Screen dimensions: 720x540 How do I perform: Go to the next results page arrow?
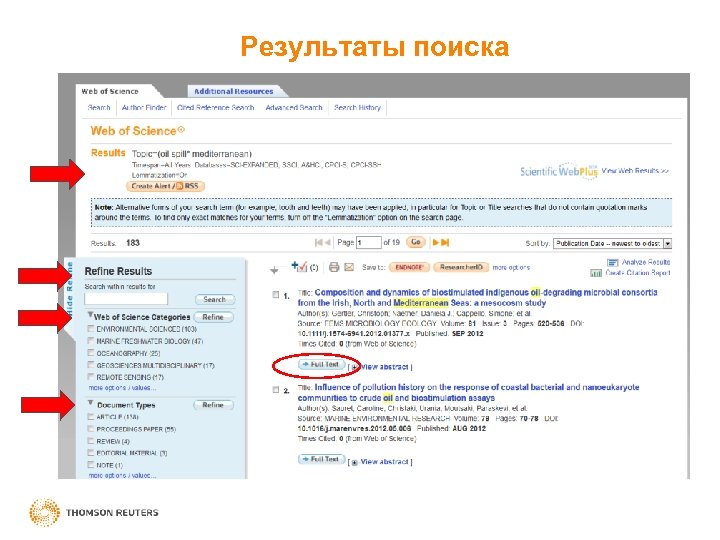pyautogui.click(x=436, y=242)
